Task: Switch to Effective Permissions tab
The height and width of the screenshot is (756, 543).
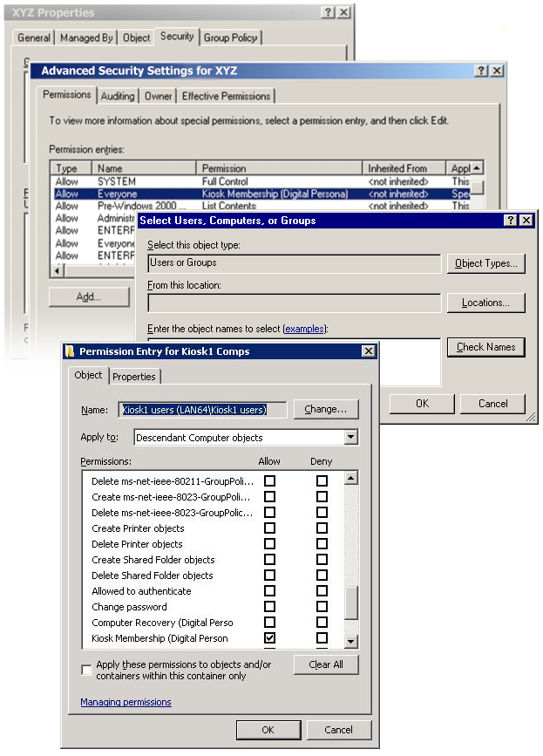Action: [227, 96]
